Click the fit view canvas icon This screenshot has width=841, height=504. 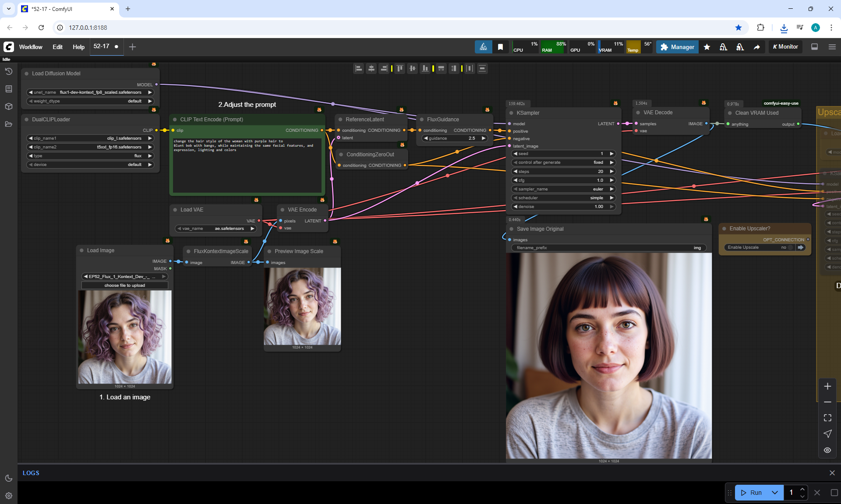827,418
